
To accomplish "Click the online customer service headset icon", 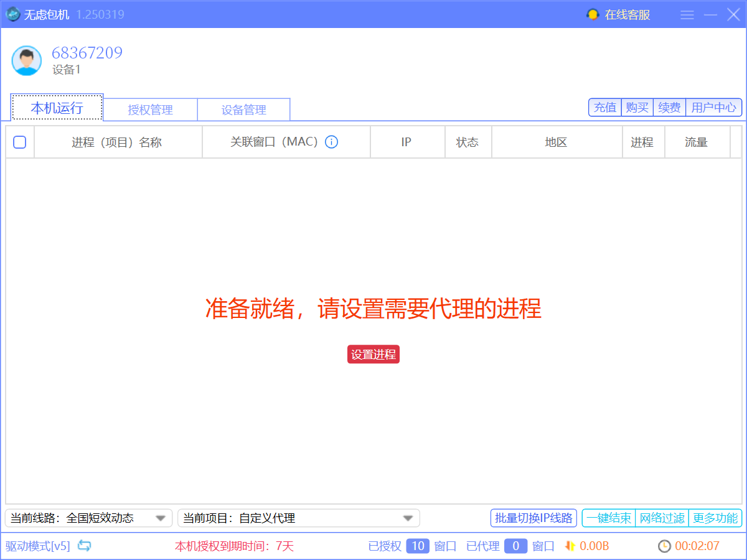I will coord(593,15).
